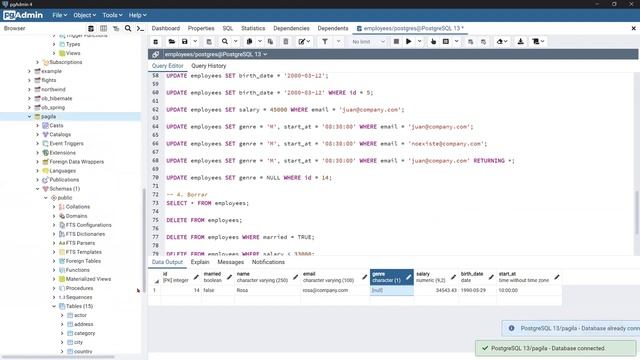
Task: Click the connection status link icon
Action: [x=156, y=54]
